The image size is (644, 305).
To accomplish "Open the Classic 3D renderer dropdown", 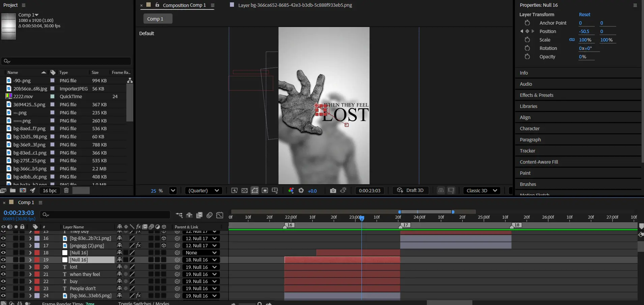I will [x=481, y=191].
